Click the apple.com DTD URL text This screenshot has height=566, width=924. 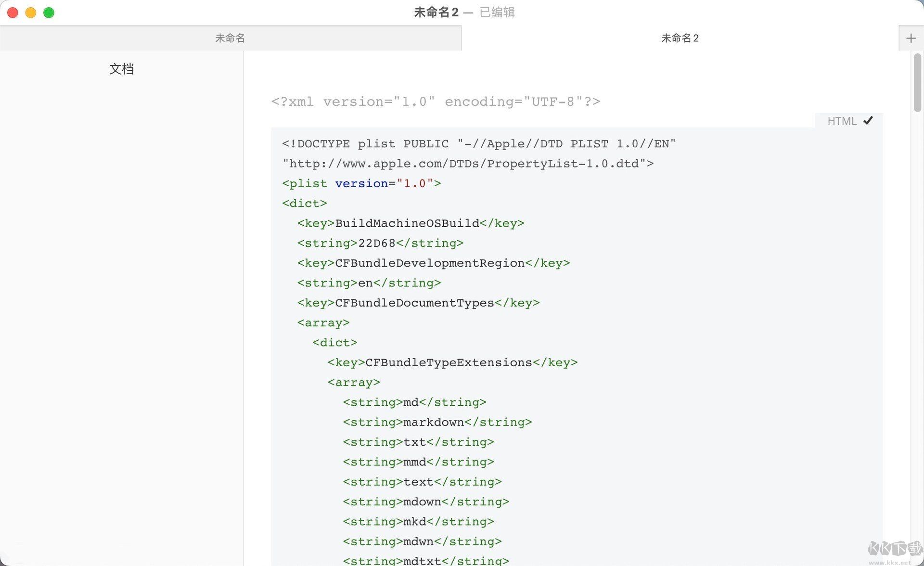pos(468,163)
